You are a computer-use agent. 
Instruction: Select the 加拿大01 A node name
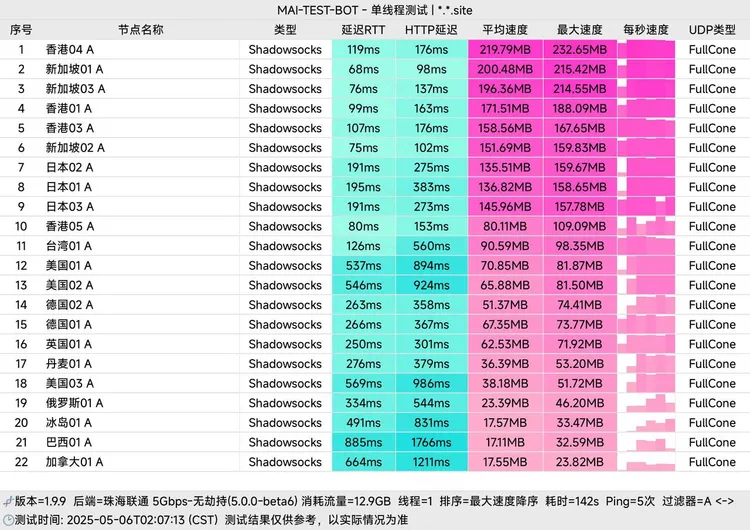tap(74, 462)
